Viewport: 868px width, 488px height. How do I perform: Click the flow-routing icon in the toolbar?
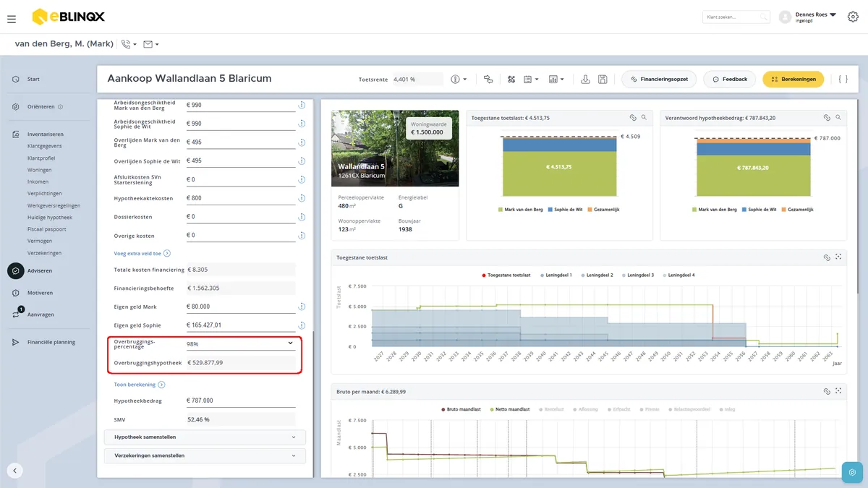(488, 79)
